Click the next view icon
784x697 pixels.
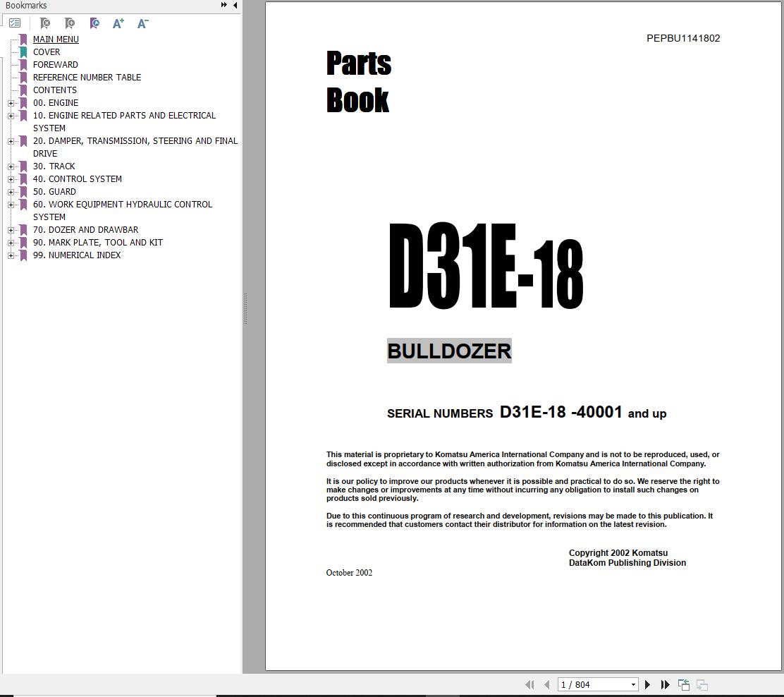[x=702, y=684]
